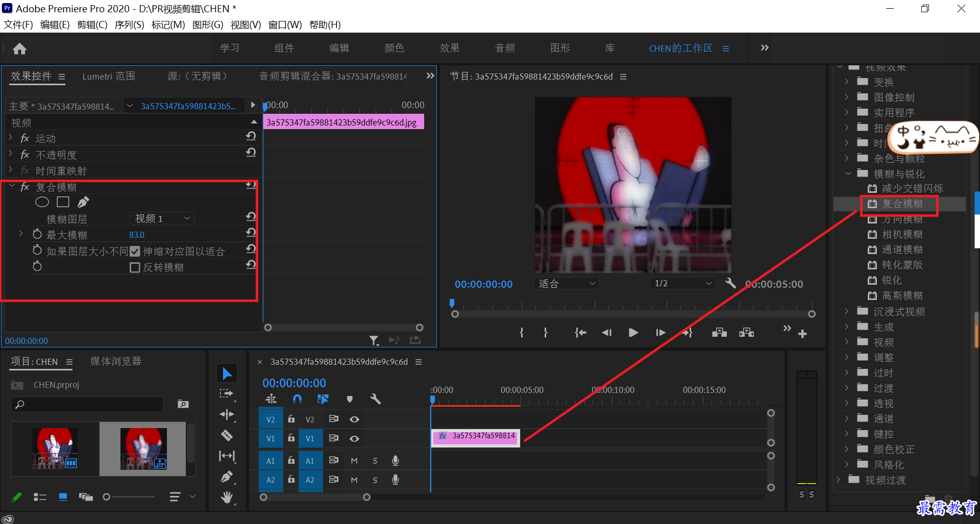Open 模糊图层 dropdown 视频 1
The width and height of the screenshot is (980, 524).
coord(162,218)
